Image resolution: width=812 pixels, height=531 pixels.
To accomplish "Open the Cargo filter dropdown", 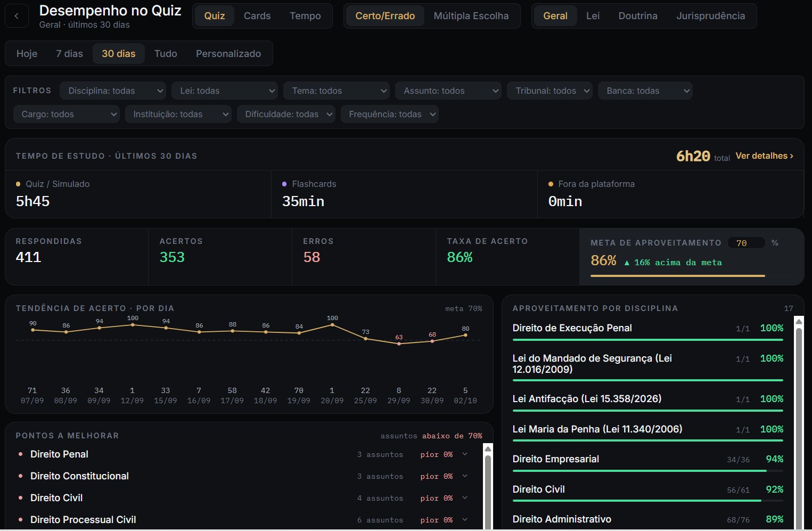I will coord(66,115).
